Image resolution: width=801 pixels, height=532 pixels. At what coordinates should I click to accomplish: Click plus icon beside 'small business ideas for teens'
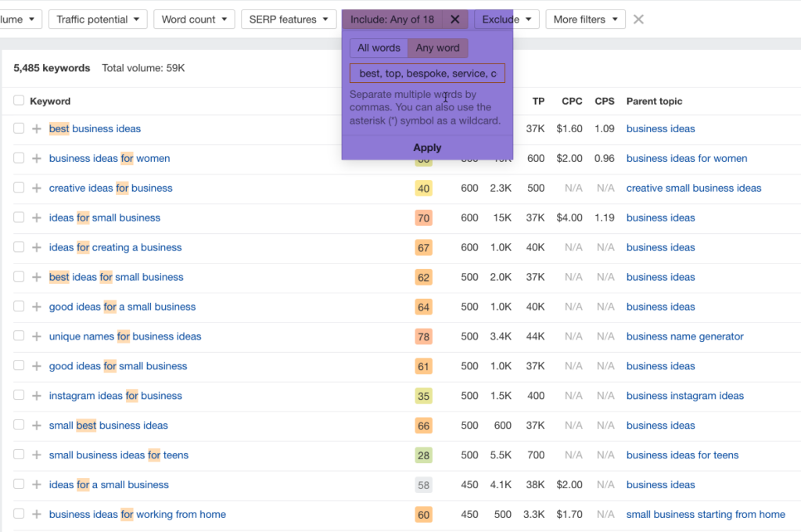coord(36,455)
